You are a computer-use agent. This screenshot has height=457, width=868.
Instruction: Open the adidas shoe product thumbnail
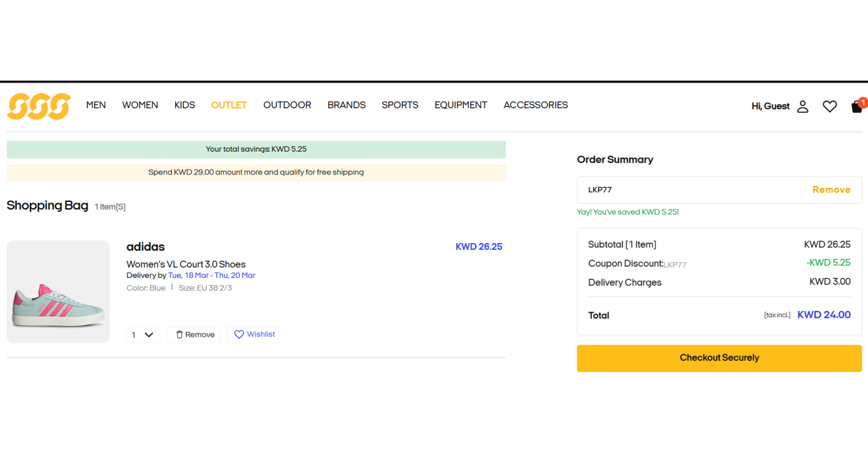pos(58,292)
